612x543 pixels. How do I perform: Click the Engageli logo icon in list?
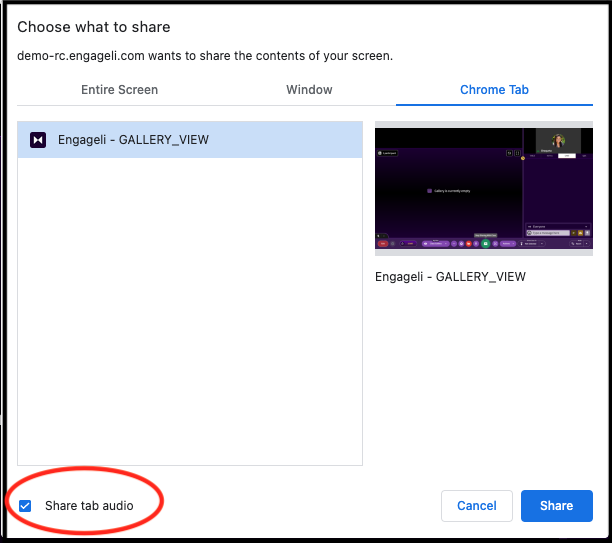click(38, 140)
